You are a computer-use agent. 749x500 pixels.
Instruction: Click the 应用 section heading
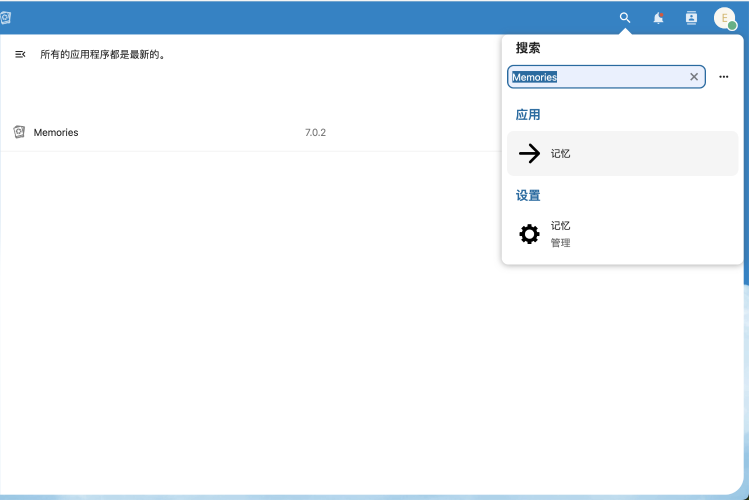tap(528, 115)
